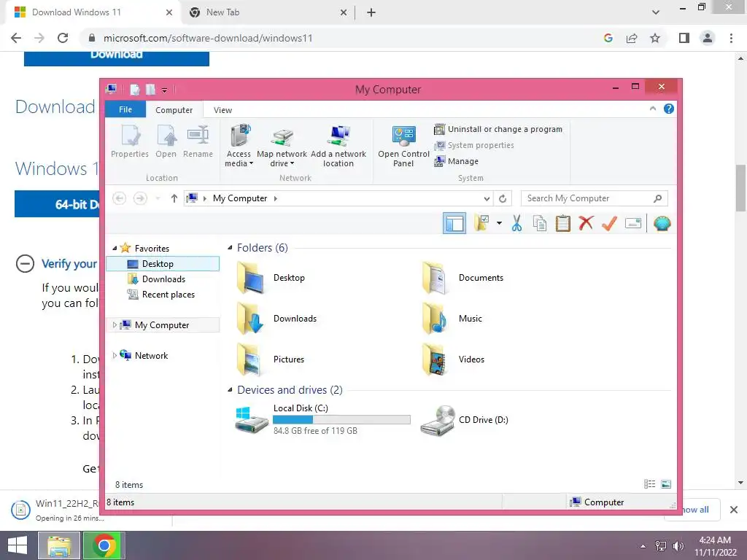Click the Chrome address bar URL

point(208,38)
